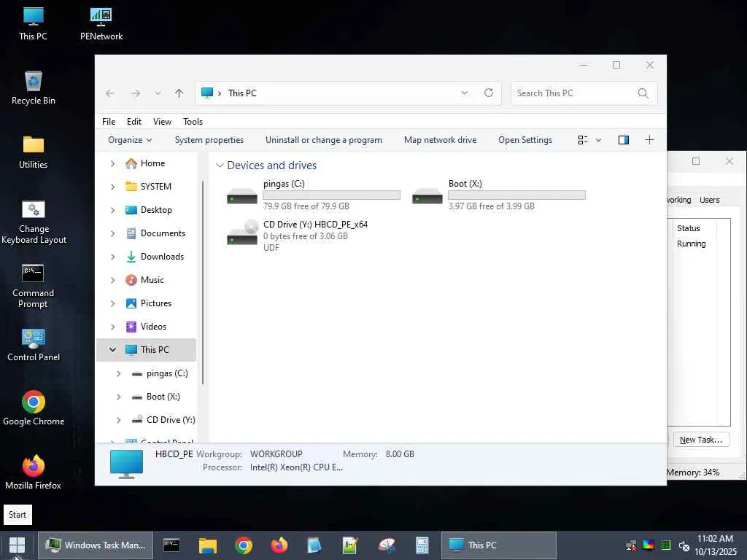Click pingas (C:) capacity bar

pyautogui.click(x=332, y=195)
